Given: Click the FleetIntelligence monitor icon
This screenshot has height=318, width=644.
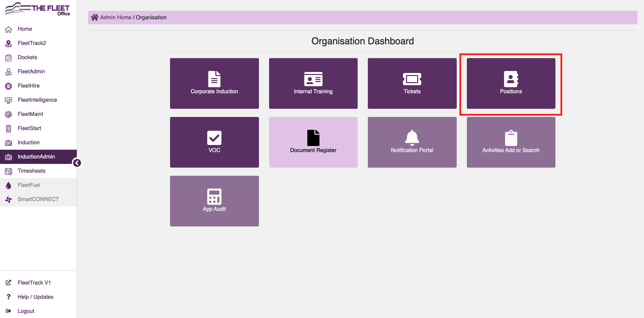Looking at the screenshot, I should [8, 100].
